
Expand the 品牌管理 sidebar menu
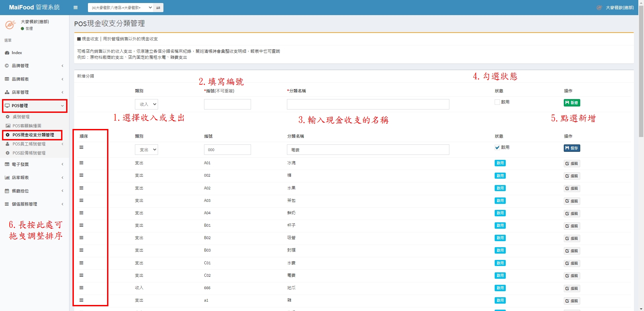click(34, 66)
